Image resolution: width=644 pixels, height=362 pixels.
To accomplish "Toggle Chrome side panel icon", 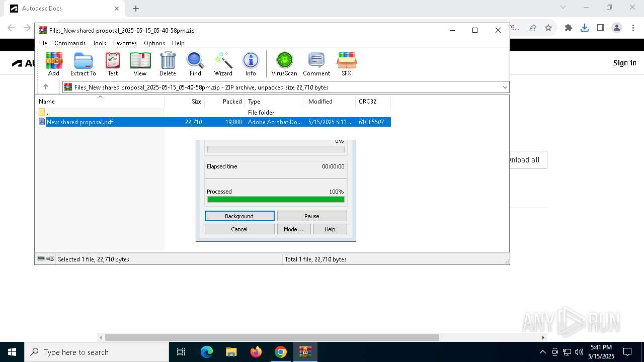I will pyautogui.click(x=601, y=28).
